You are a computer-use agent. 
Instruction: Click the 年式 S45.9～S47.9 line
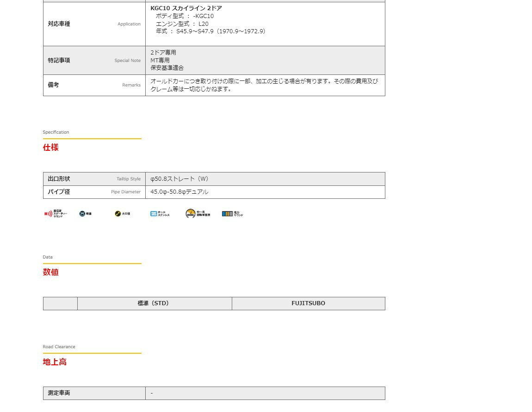(210, 31)
